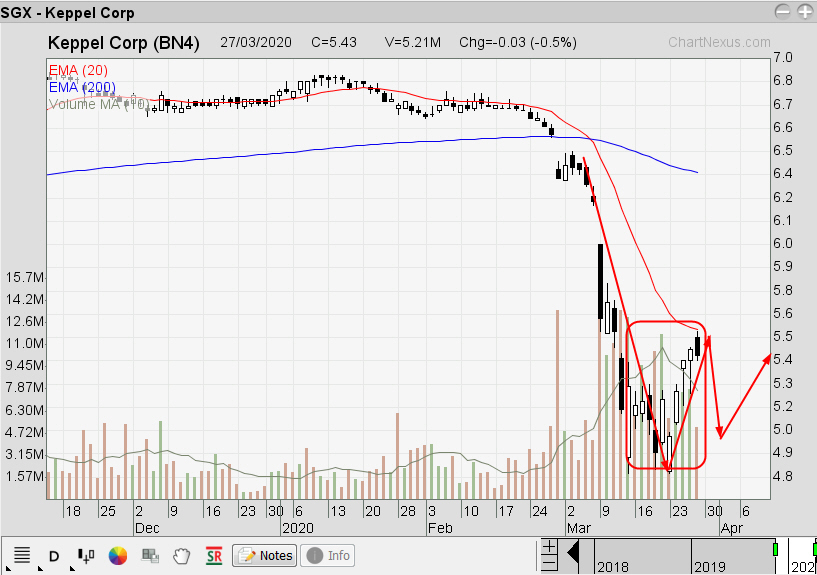This screenshot has height=575, width=817.
Task: Click the volume value V=5.21M
Action: (x=413, y=42)
